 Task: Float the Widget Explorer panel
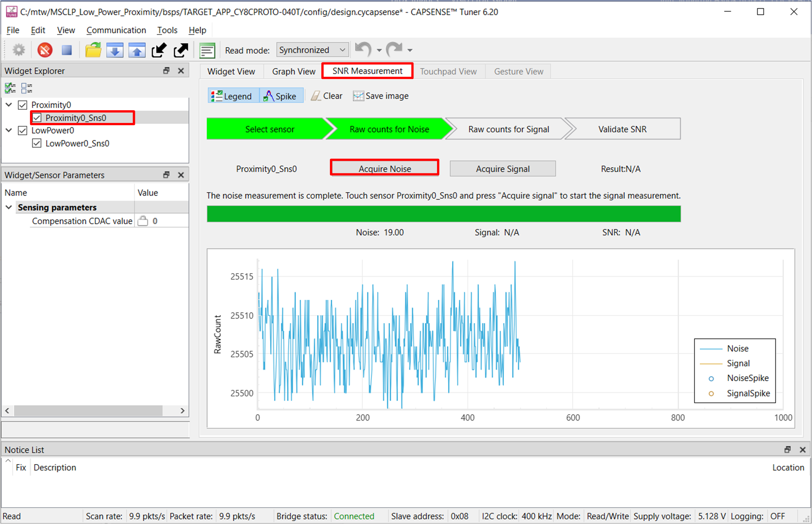coord(166,71)
